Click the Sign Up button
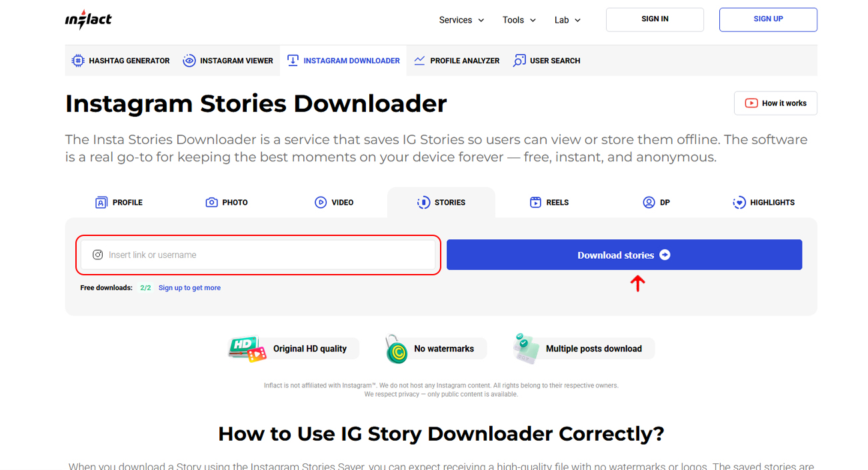This screenshot has width=868, height=470. 768,19
